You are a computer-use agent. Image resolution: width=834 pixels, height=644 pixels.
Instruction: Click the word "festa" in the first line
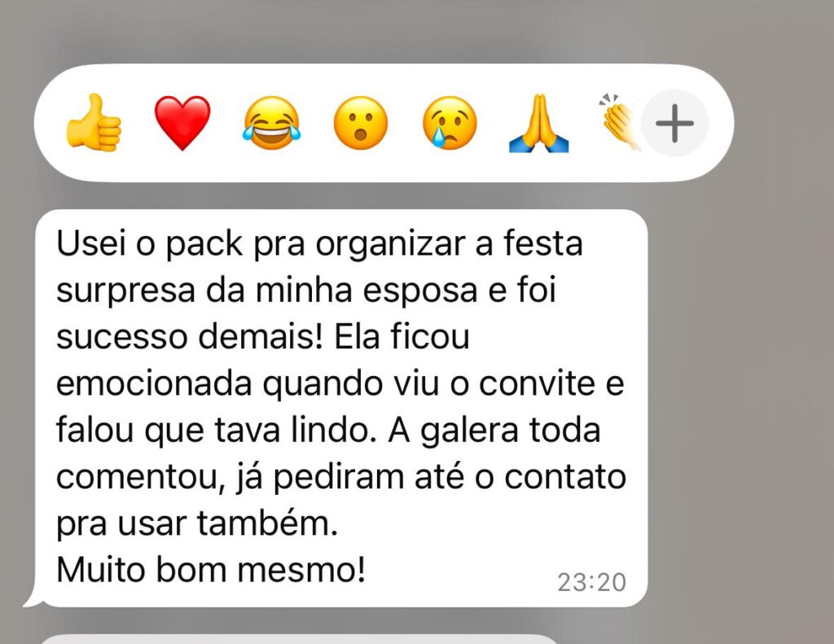tap(543, 243)
